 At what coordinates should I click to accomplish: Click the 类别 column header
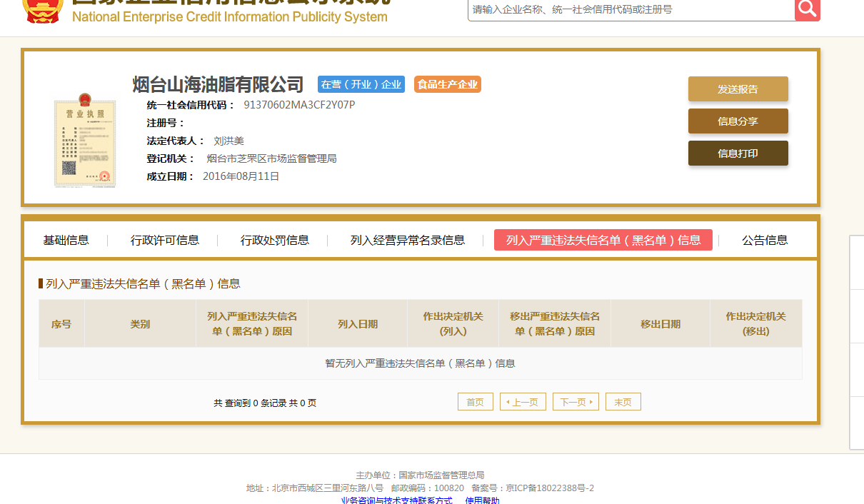(140, 323)
